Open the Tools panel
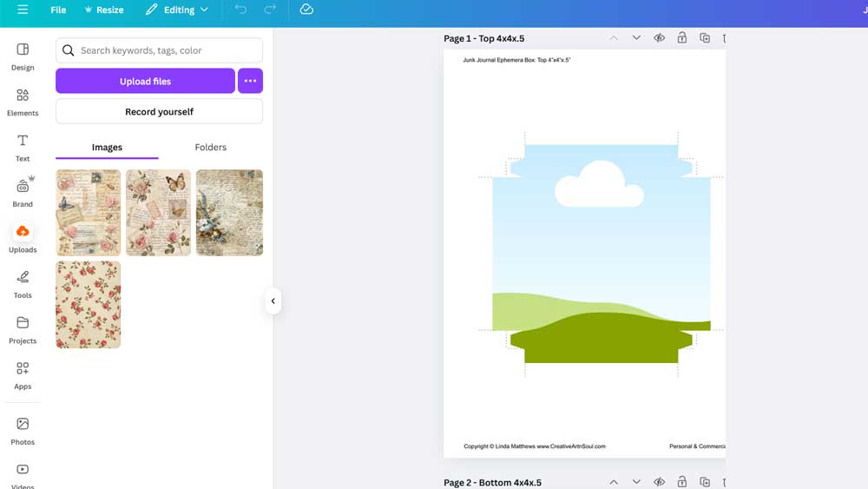868x489 pixels. pyautogui.click(x=23, y=283)
